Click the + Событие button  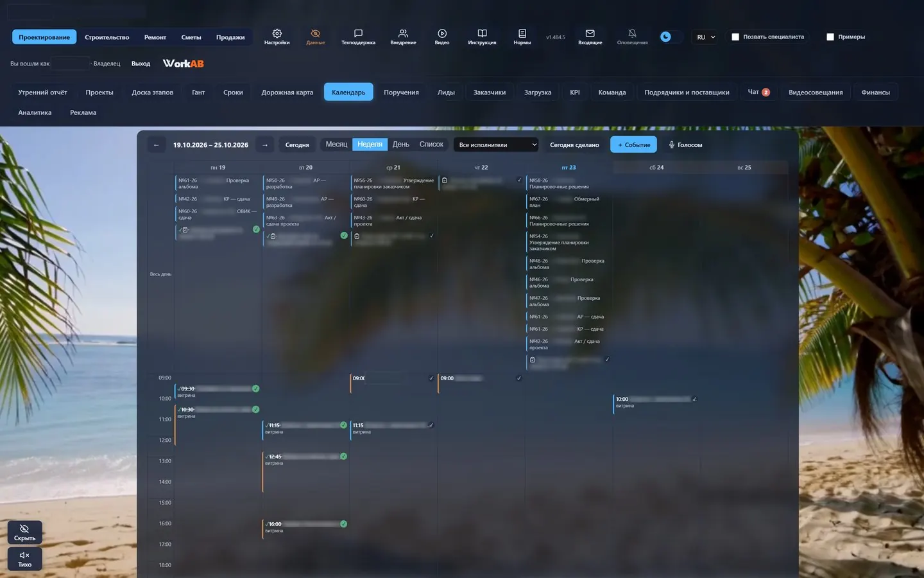click(633, 145)
